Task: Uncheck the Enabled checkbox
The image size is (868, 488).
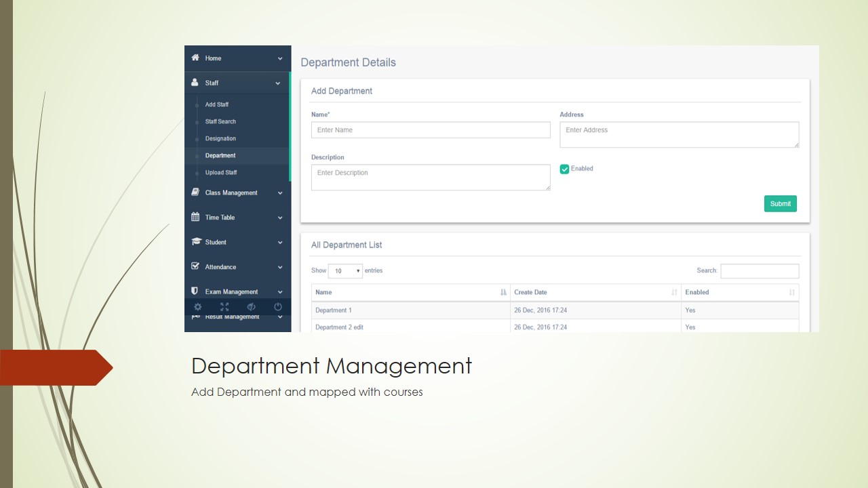Action: 564,169
